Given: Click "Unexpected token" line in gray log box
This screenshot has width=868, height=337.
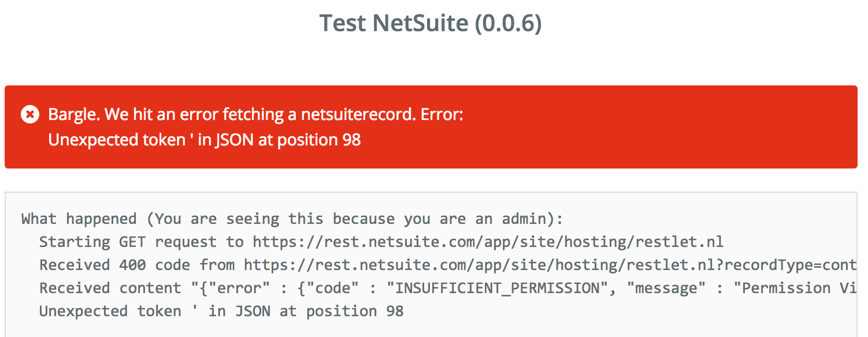Looking at the screenshot, I should [221, 312].
